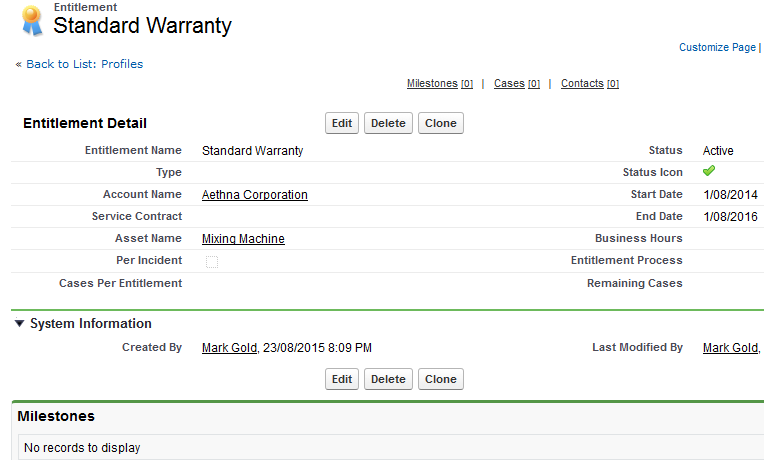Viewport: 764px width, 460px height.
Task: Click the Entitlement ribbon badge icon
Action: point(31,21)
